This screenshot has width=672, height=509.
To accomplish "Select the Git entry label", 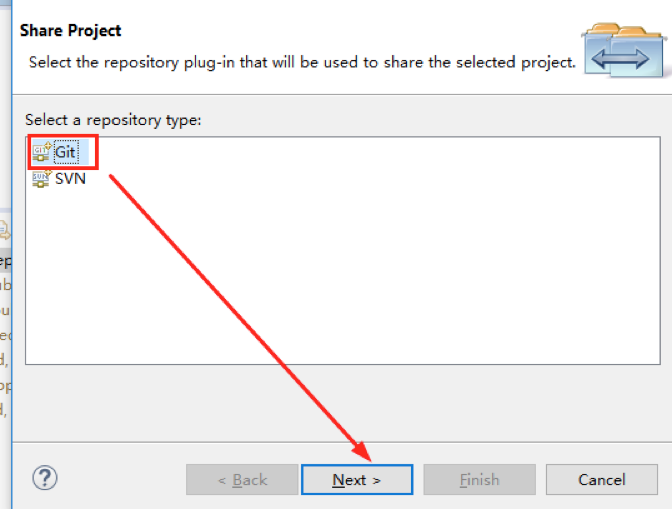I will tap(66, 152).
